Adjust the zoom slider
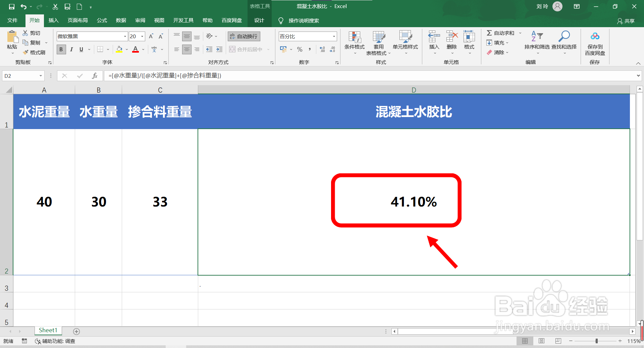The image size is (644, 348). [596, 341]
